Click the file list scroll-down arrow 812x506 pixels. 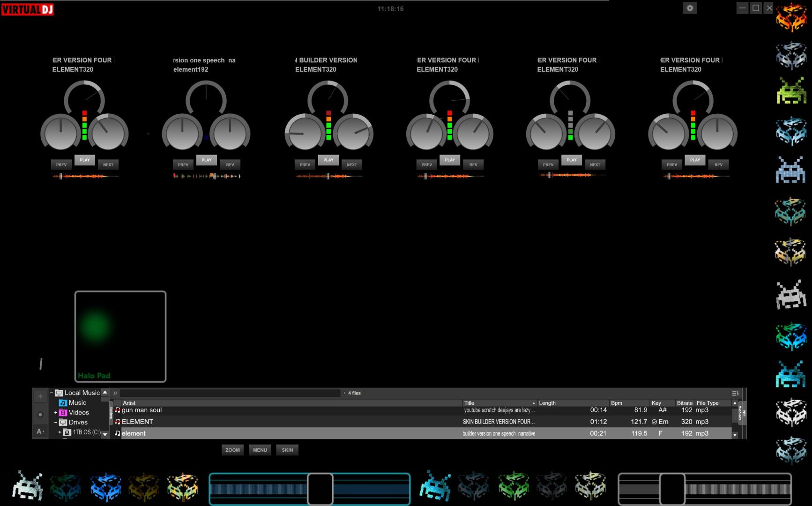pos(735,435)
